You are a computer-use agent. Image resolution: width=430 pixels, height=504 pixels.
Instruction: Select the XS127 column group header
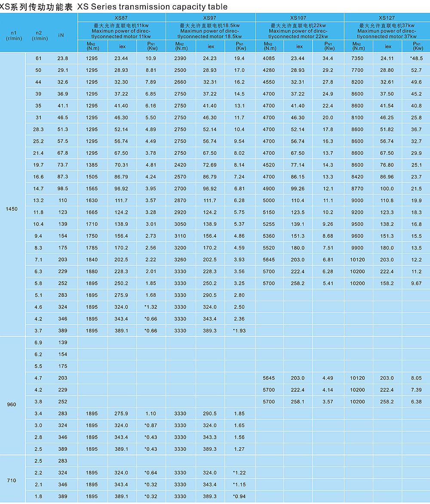pyautogui.click(x=387, y=18)
